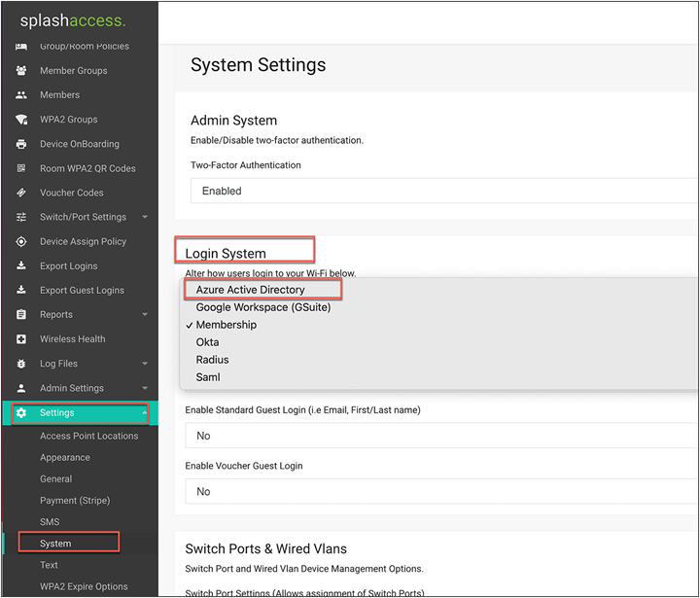Go to WPA2 Groups
This screenshot has width=700, height=598.
69,120
